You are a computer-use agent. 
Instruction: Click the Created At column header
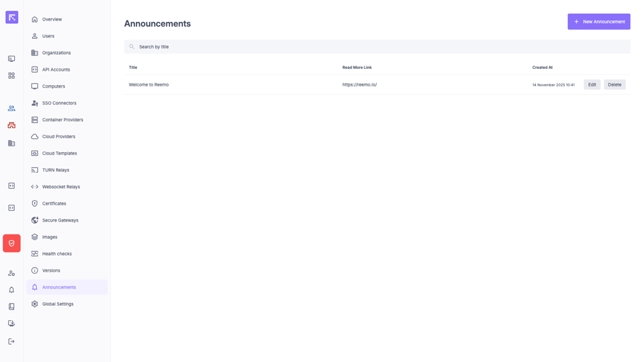pyautogui.click(x=542, y=68)
